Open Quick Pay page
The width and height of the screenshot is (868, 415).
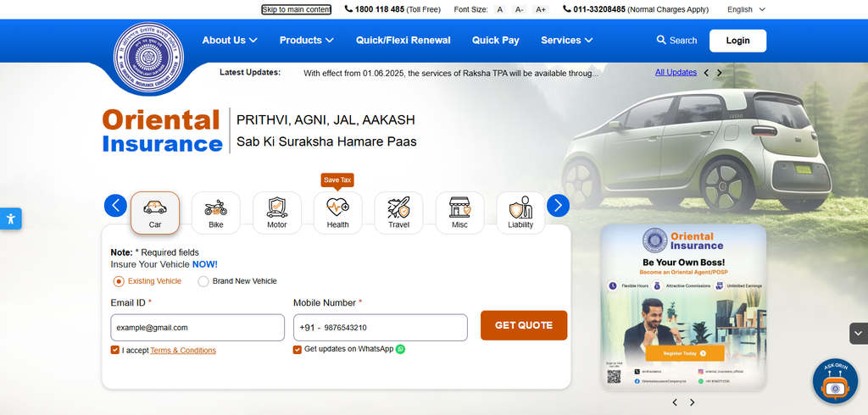coord(495,40)
